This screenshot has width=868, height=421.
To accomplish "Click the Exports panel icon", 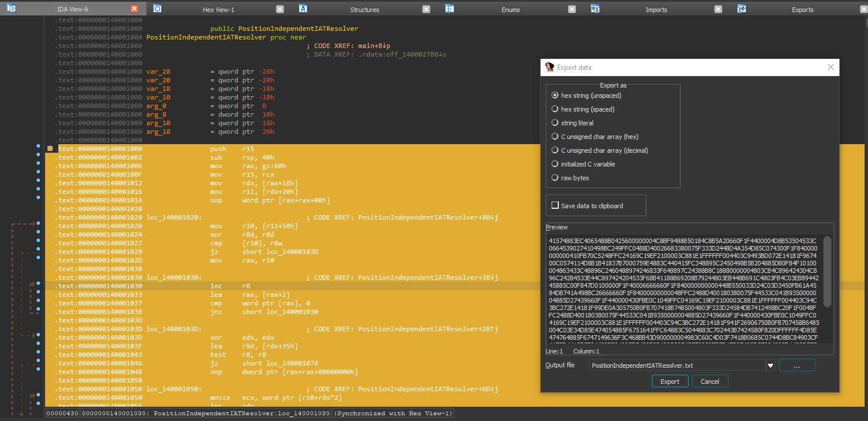I will [741, 9].
